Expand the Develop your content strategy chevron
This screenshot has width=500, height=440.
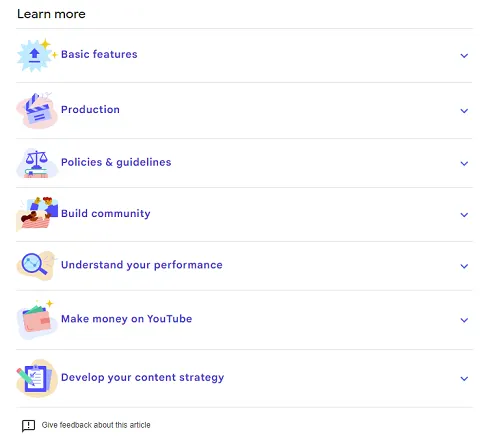coord(464,378)
